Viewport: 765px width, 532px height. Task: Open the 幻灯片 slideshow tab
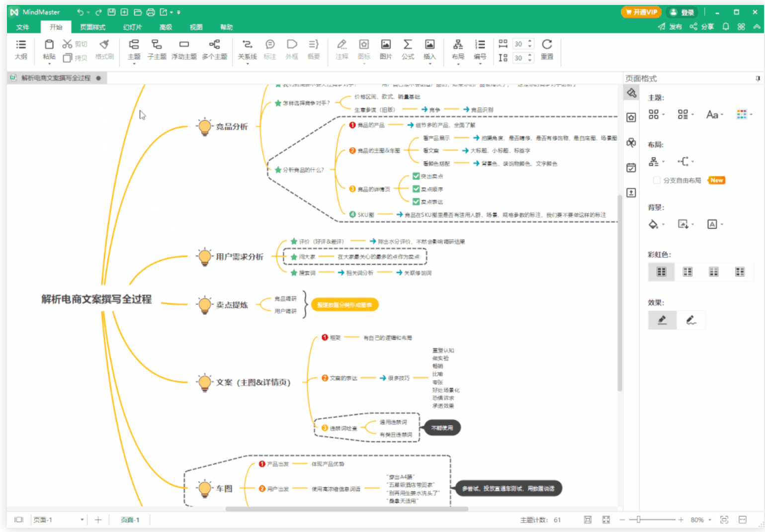tap(132, 27)
